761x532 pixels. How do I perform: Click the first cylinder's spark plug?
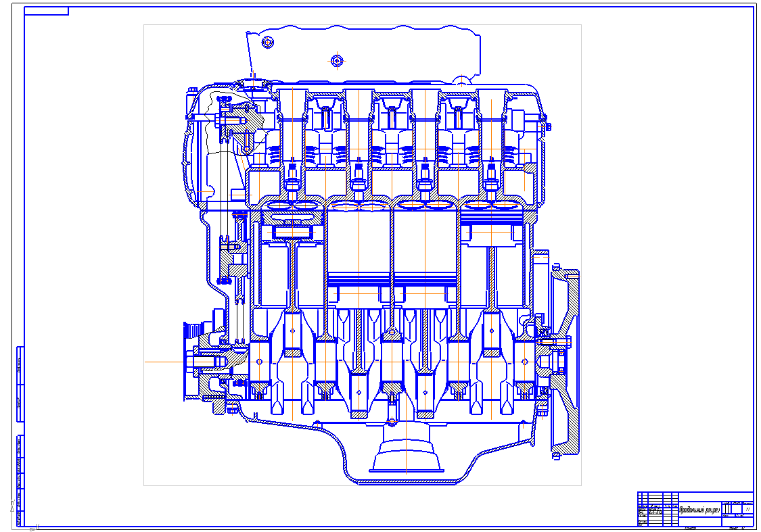coord(292,174)
